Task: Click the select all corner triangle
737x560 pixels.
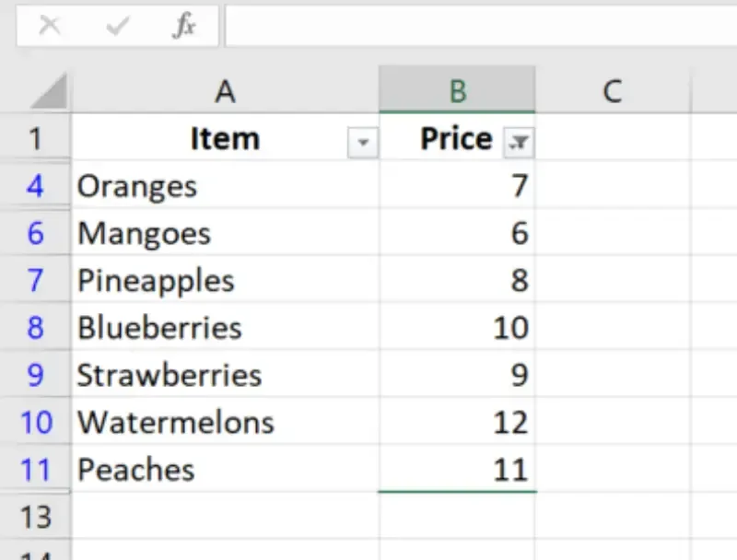Action: click(x=48, y=90)
